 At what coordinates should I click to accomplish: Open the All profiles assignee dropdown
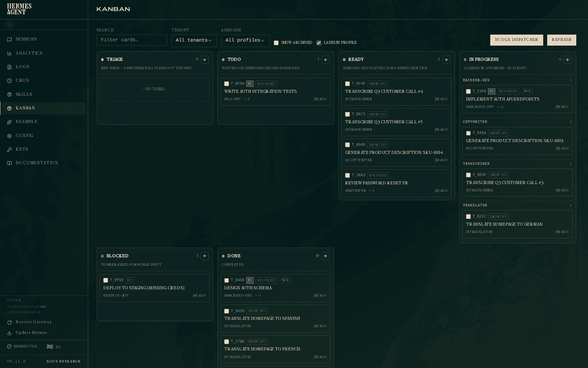[x=245, y=40]
